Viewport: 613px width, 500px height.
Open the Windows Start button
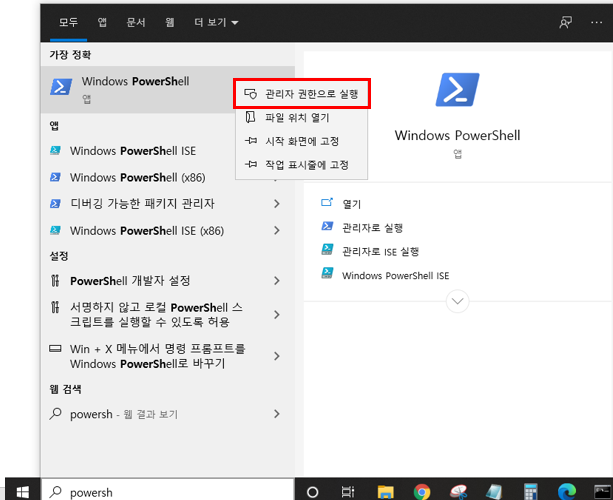tap(23, 491)
